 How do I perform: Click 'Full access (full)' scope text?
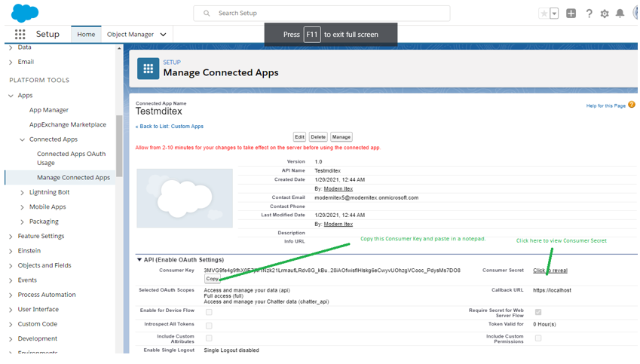tap(223, 296)
